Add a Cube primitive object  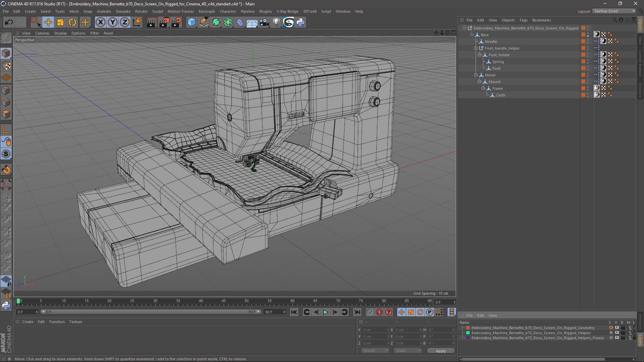click(x=192, y=22)
